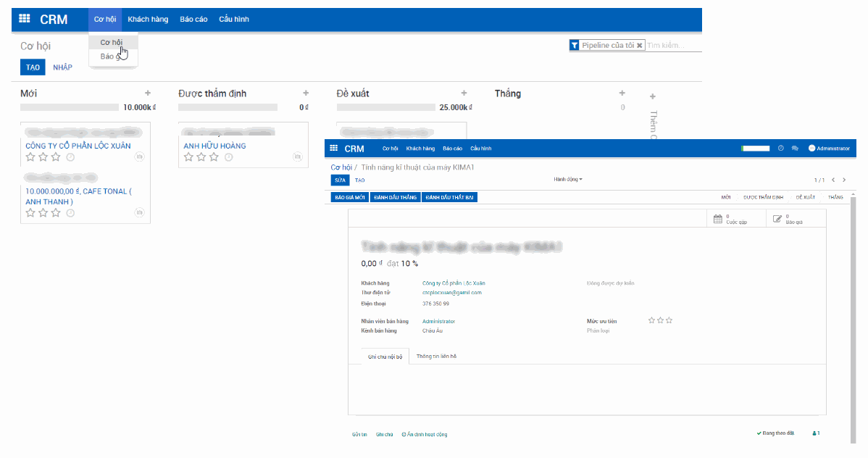Click the followers person icon showing 1

click(x=816, y=433)
